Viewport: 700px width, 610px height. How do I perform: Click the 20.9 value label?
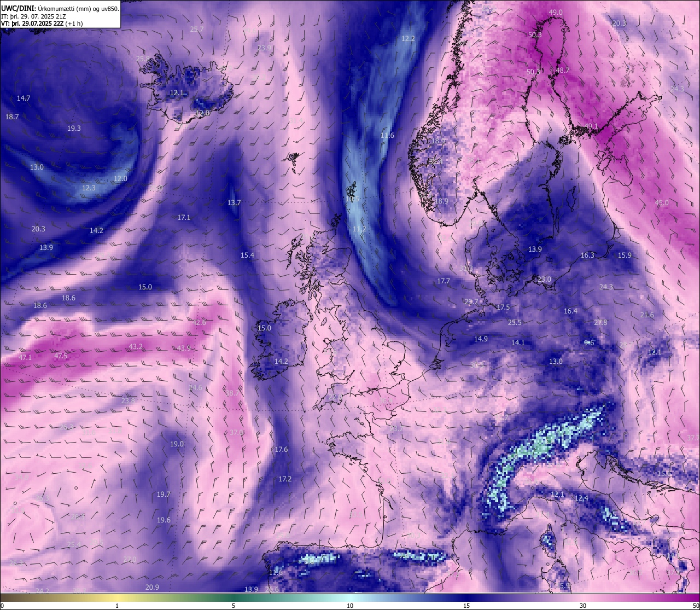[152, 588]
